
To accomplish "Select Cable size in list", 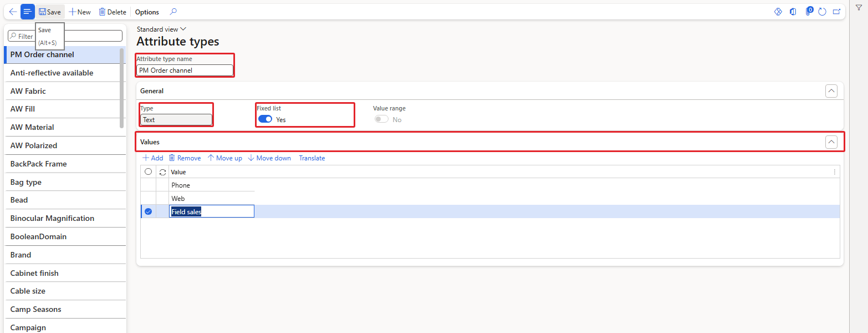I will point(65,291).
